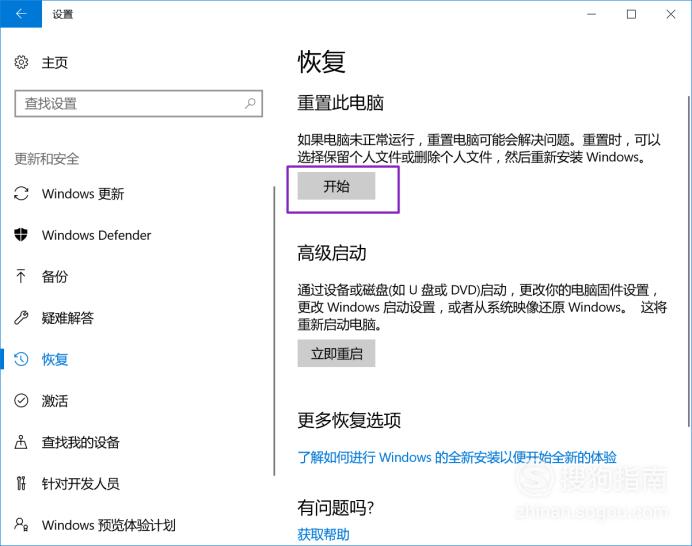
Task: Close the 设置 window
Action: [671, 14]
